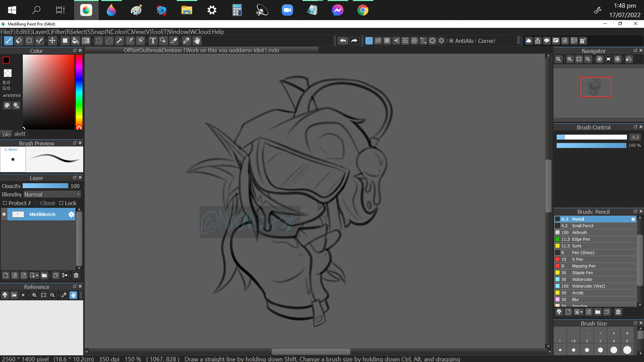
Task: Open Google Chrome from the taskbar
Action: tap(363, 10)
